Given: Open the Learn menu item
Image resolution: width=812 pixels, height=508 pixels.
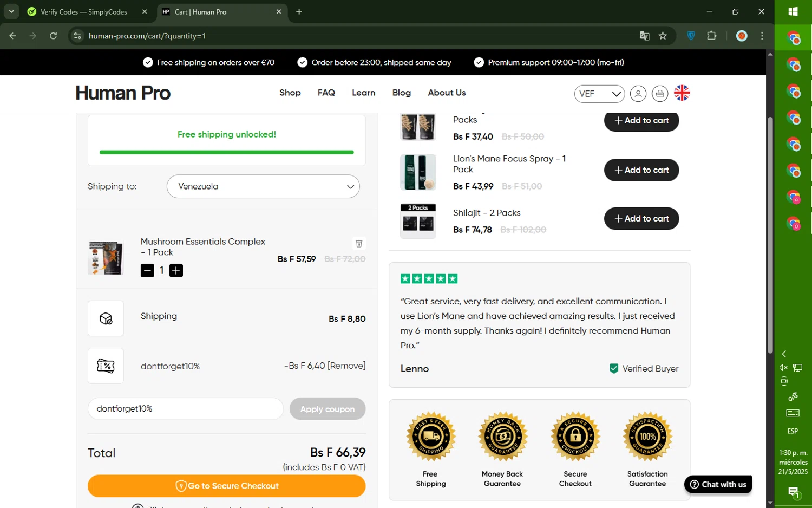Looking at the screenshot, I should [x=363, y=93].
